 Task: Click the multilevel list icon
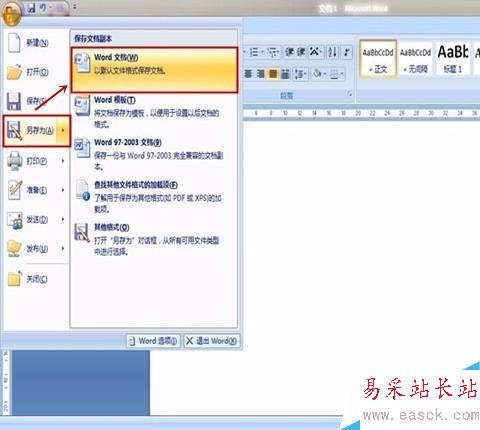[273, 52]
